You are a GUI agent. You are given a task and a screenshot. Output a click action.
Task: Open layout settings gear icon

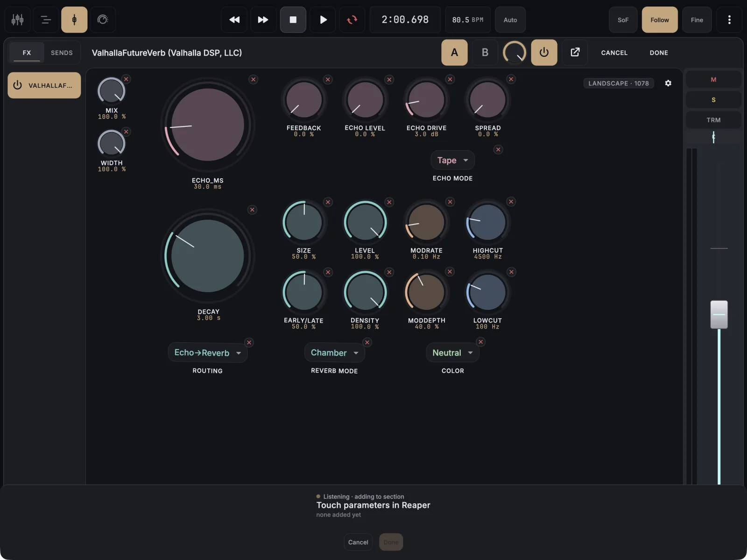(668, 83)
